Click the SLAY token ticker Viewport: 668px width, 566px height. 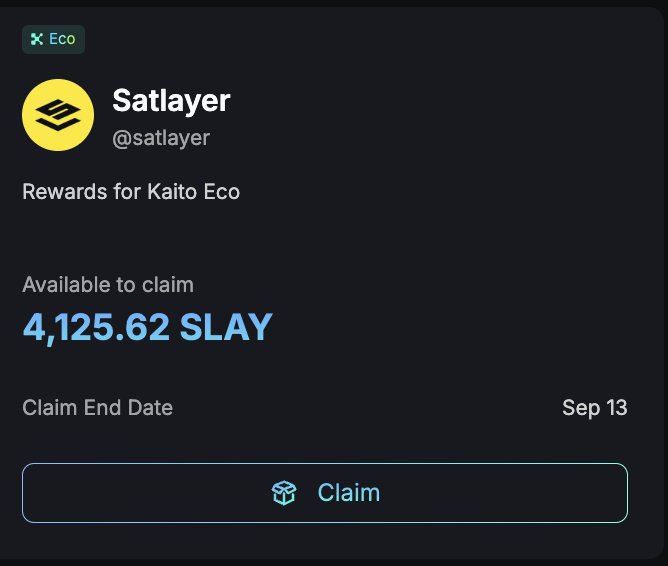225,327
